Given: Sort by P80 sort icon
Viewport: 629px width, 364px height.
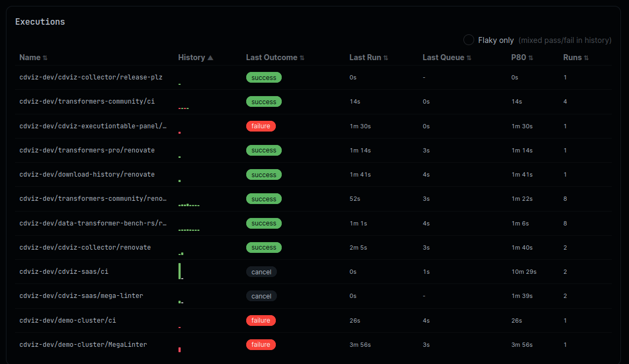Looking at the screenshot, I should (531, 57).
